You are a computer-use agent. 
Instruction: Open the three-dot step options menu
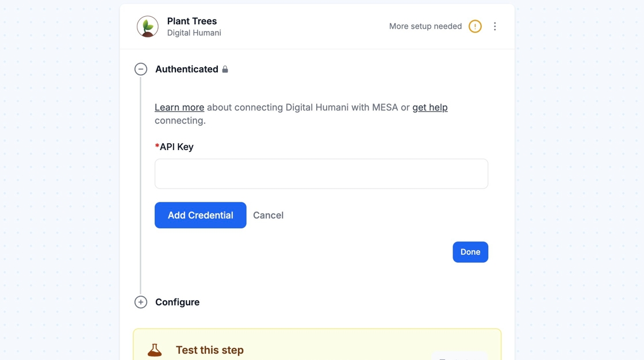(494, 26)
